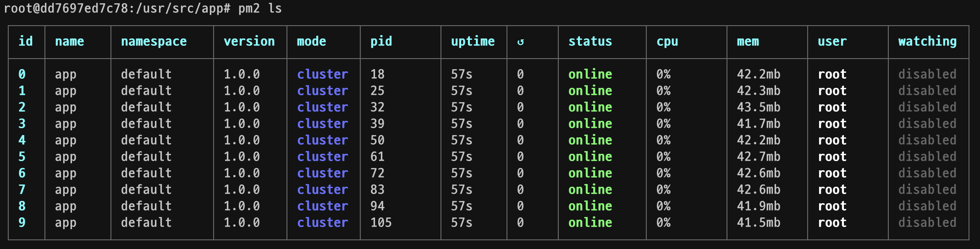Screen dimensions: 980x249
Task: Click 'root' user in pid 83 row
Action: pyautogui.click(x=832, y=189)
